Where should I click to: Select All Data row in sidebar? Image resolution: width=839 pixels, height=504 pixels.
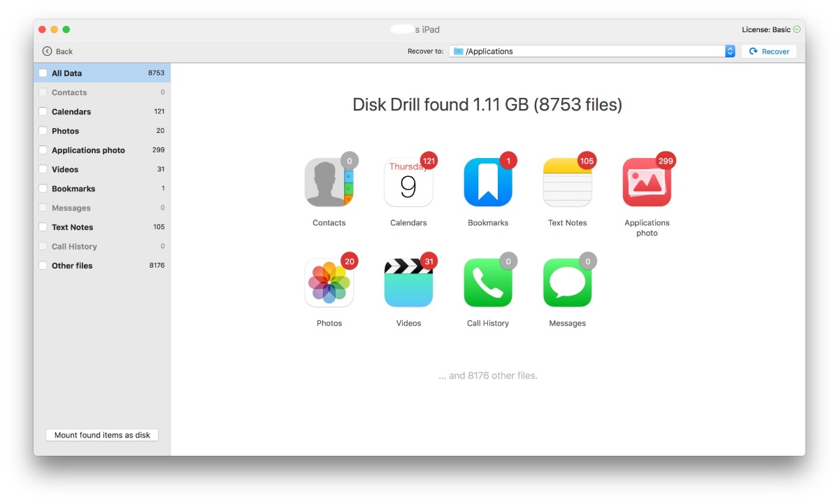coord(102,73)
